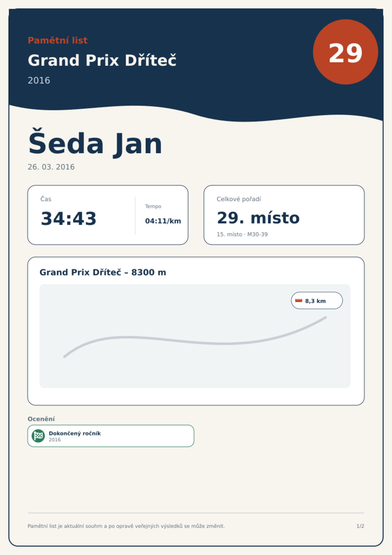392x555 pixels.
Task: Click the race date 26. 03. 2016
Action: [x=51, y=167]
